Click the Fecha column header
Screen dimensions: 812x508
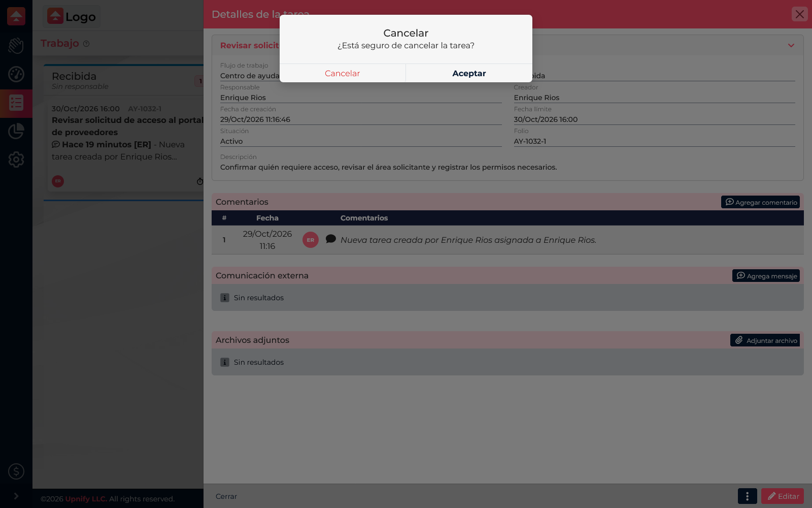click(267, 218)
